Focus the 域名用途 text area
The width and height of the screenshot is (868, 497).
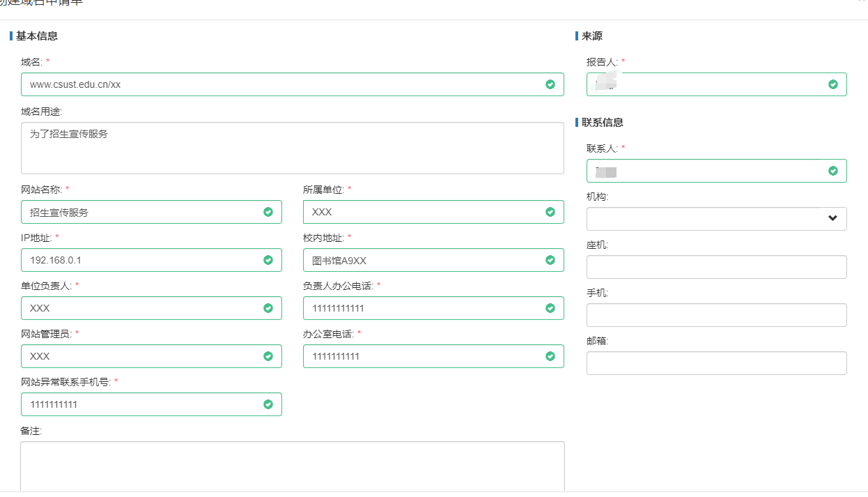point(292,148)
